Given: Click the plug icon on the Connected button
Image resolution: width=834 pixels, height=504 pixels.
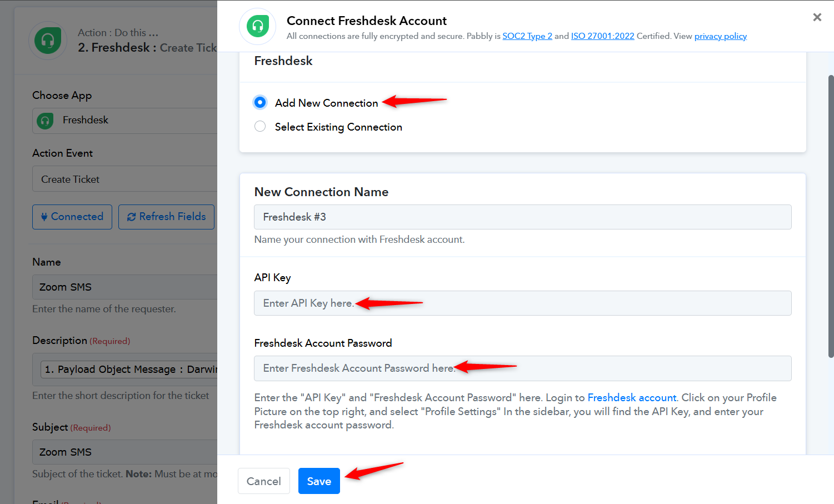Looking at the screenshot, I should click(44, 217).
